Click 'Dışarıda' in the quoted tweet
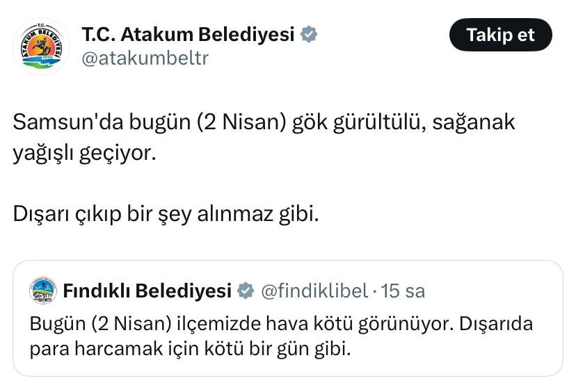Image resolution: width=576 pixels, height=392 pixels. [495, 323]
